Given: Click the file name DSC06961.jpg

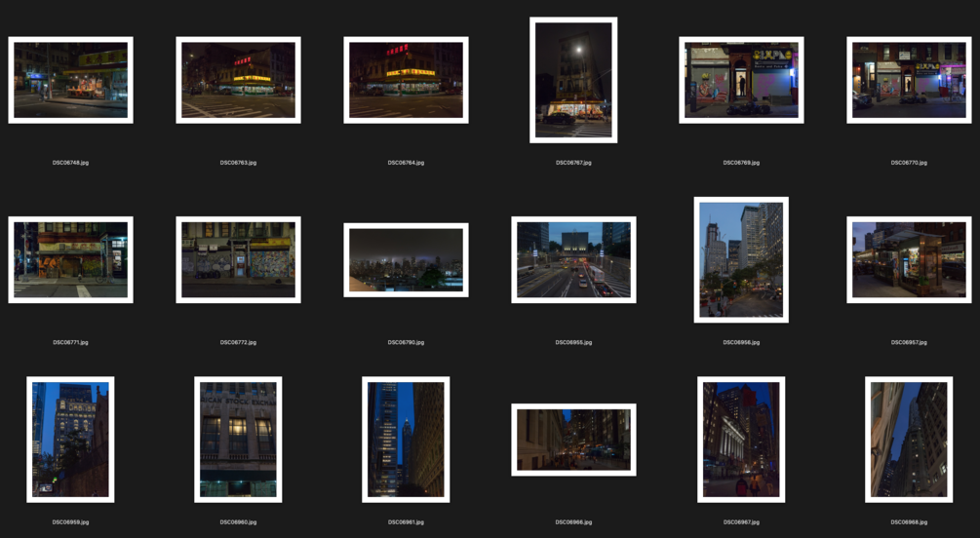Looking at the screenshot, I should [x=406, y=521].
